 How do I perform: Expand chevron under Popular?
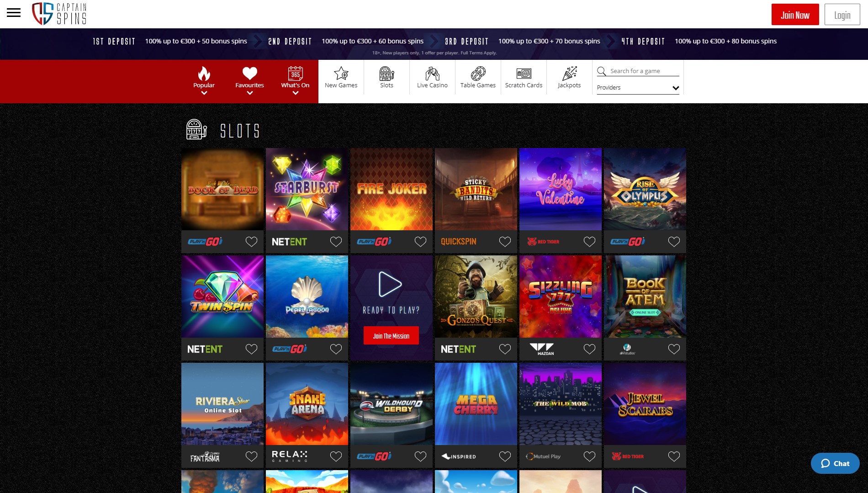(x=204, y=93)
